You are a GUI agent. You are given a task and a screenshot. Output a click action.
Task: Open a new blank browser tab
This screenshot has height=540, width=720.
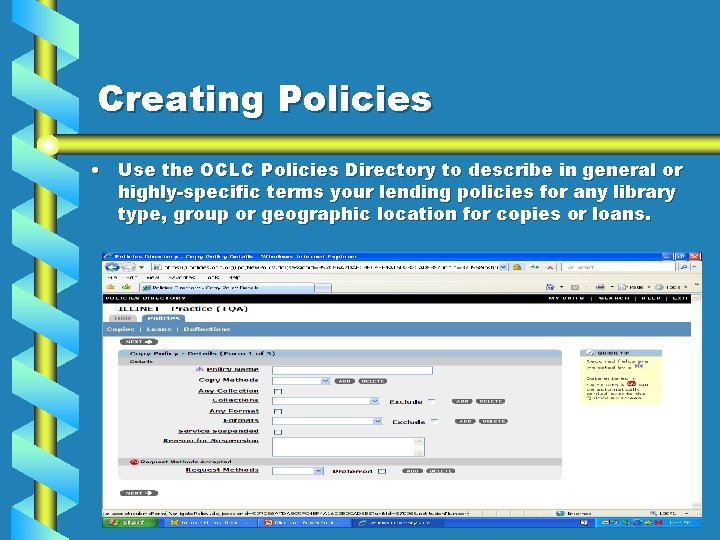pyautogui.click(x=323, y=288)
